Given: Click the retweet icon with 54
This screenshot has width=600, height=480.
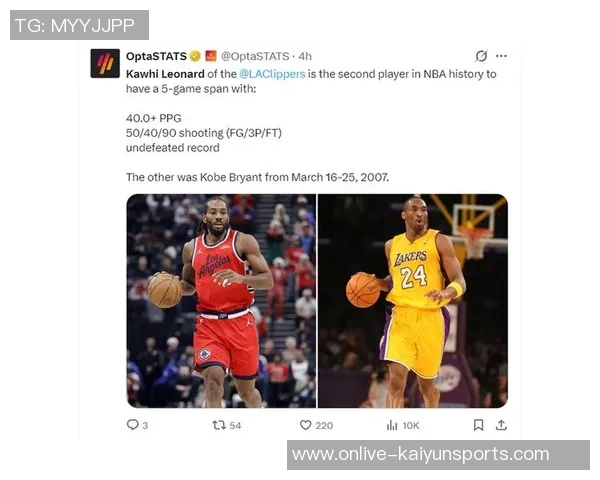Looking at the screenshot, I should 219,425.
